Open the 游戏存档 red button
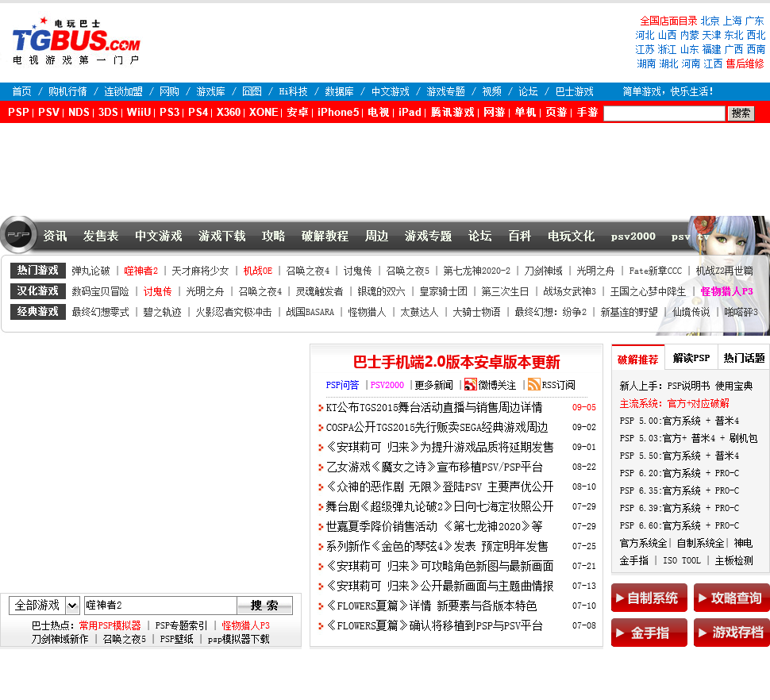 point(732,633)
